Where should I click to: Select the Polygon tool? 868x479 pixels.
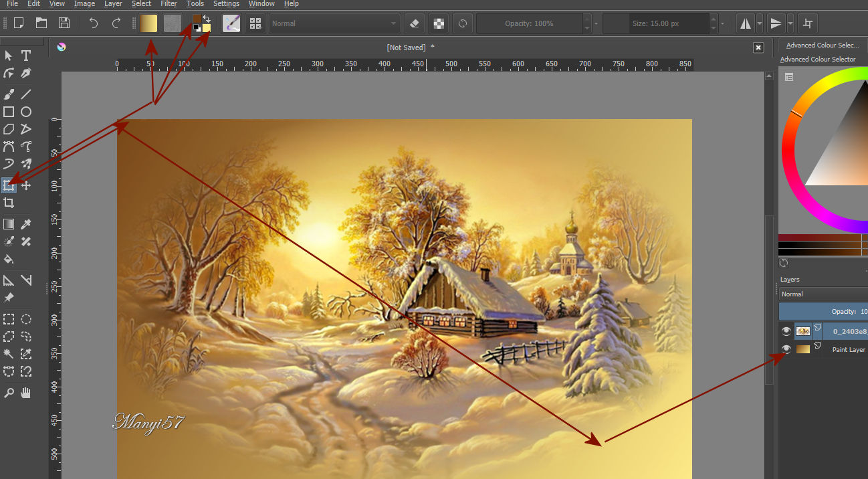(x=9, y=129)
